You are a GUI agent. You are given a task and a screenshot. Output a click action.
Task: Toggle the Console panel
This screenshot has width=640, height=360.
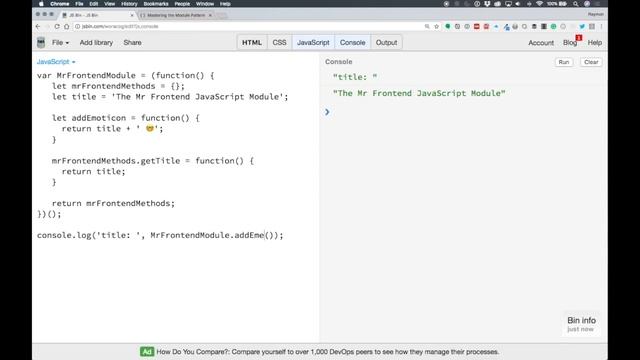[x=353, y=42]
